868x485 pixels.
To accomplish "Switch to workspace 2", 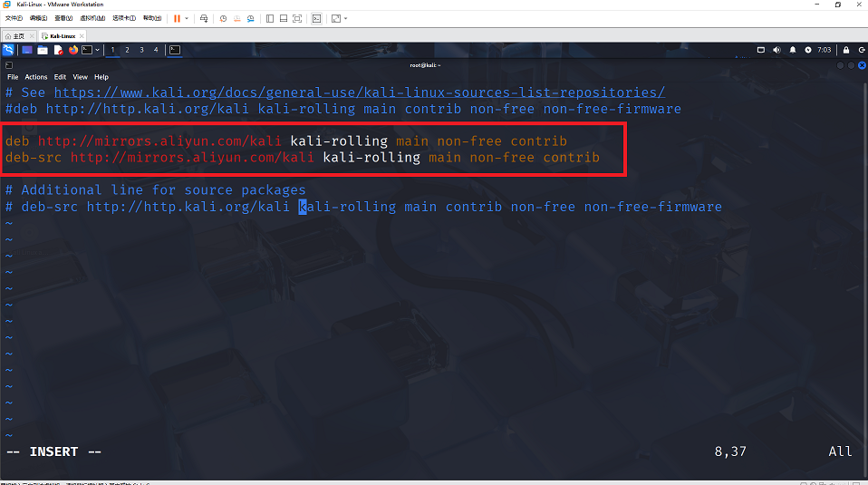I will (128, 50).
